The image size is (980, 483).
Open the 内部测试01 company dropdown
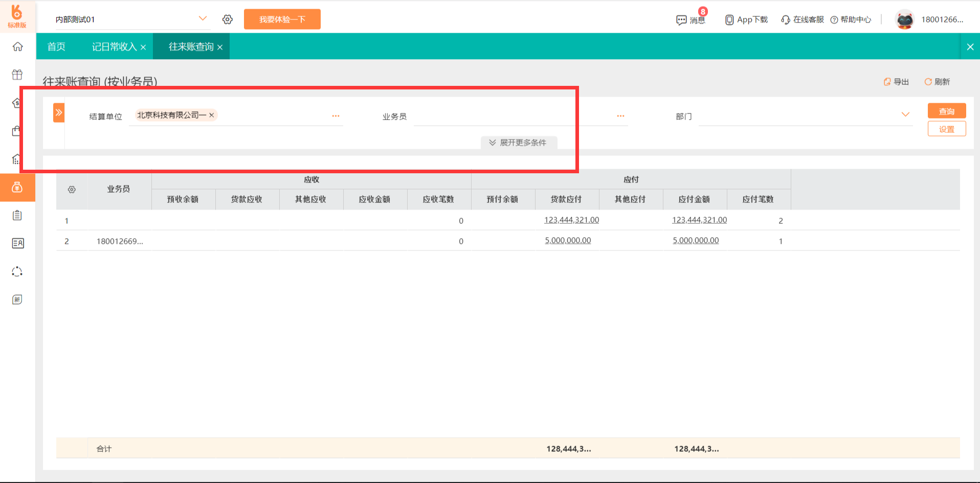point(203,19)
